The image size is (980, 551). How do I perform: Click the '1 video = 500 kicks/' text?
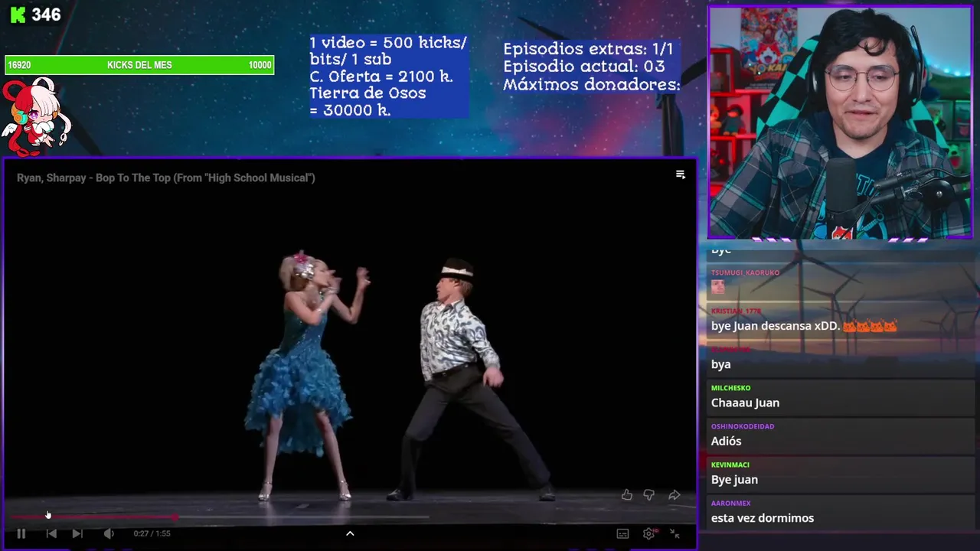pos(387,43)
